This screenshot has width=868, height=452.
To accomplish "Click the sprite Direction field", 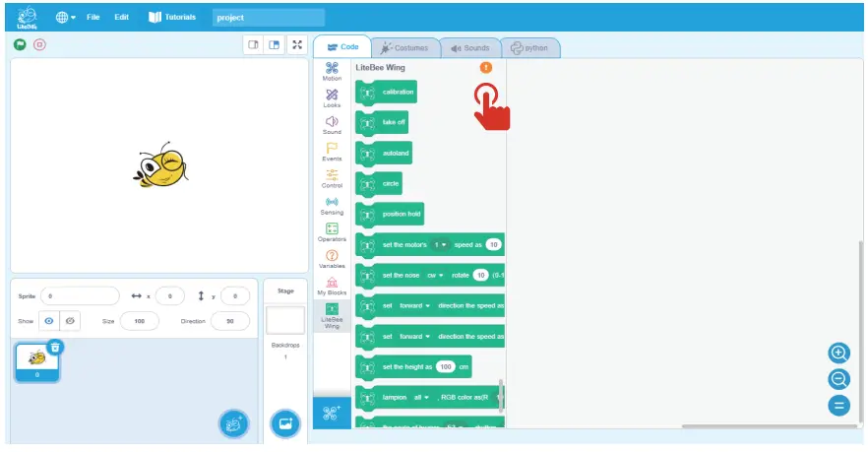I will pos(229,321).
